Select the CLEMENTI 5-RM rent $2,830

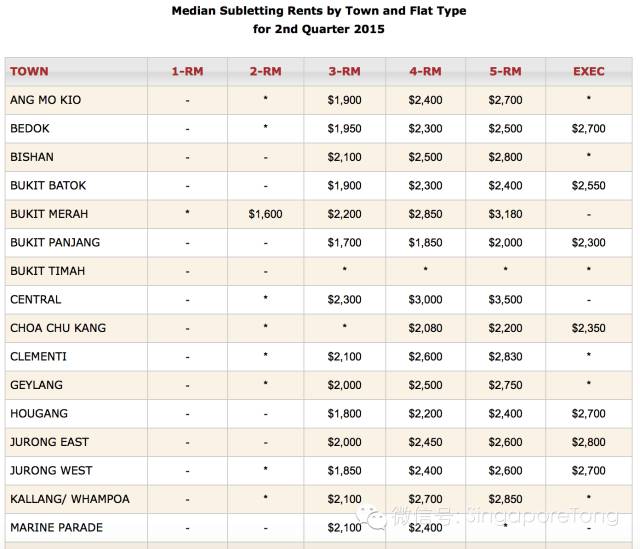pyautogui.click(x=505, y=357)
